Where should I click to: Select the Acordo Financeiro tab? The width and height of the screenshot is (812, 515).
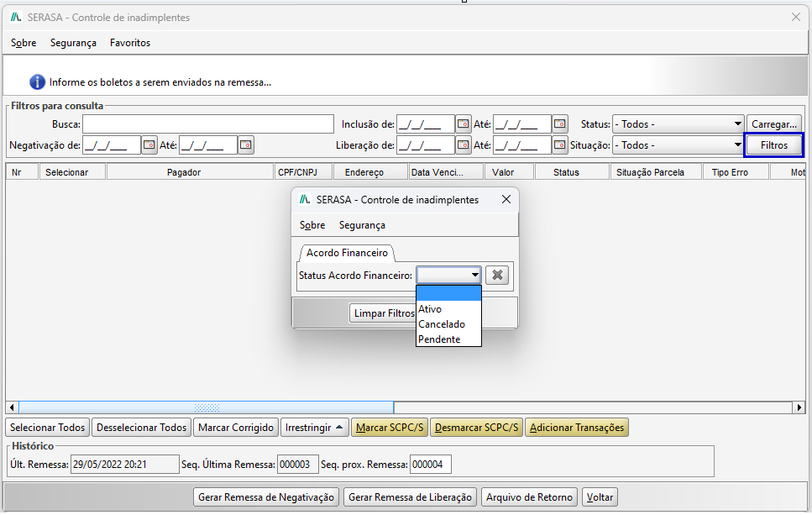pos(347,252)
